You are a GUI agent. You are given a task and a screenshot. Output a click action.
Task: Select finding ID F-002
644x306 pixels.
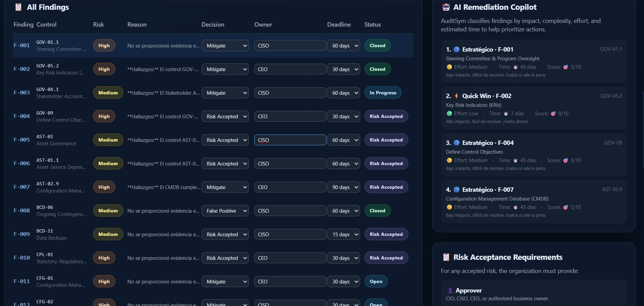click(x=22, y=69)
